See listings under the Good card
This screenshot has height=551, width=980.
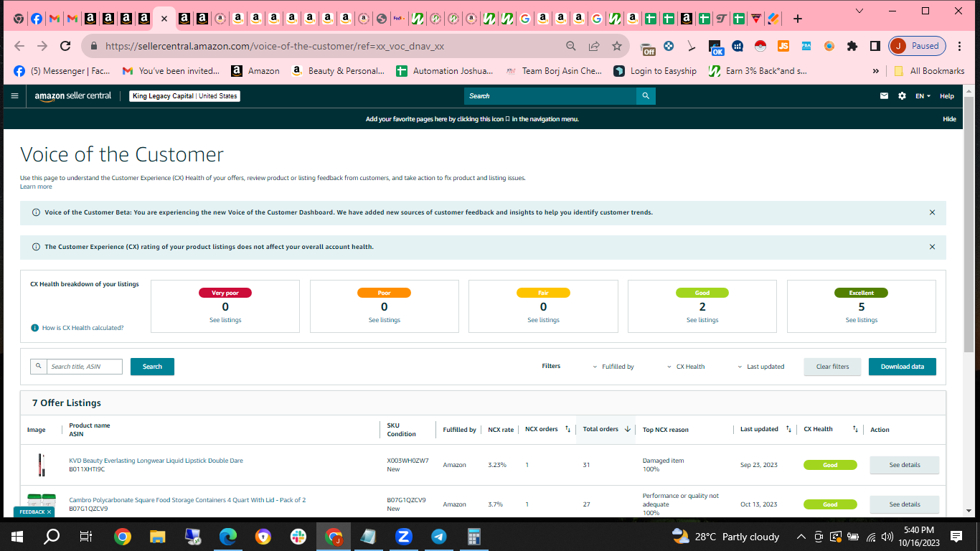tap(702, 320)
